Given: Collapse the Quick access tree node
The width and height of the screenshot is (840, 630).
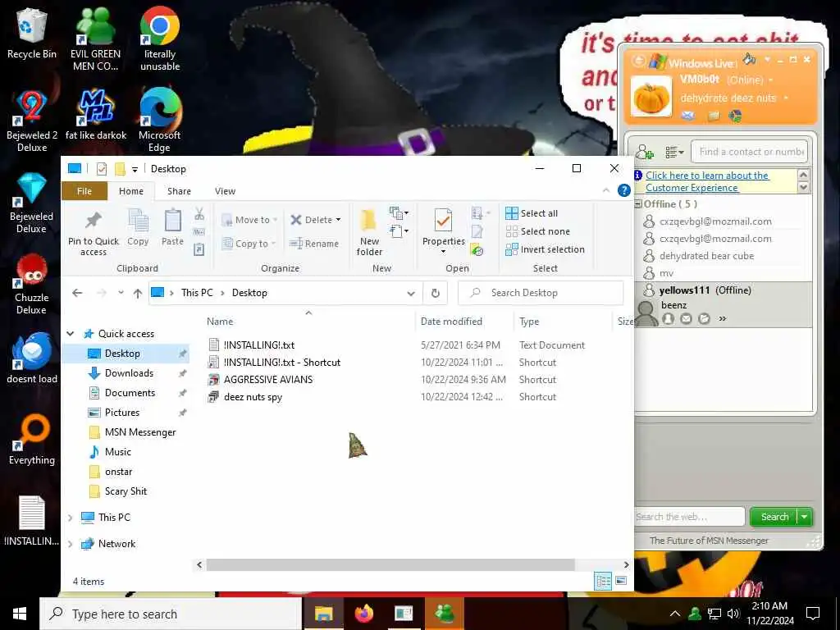Looking at the screenshot, I should click(71, 334).
